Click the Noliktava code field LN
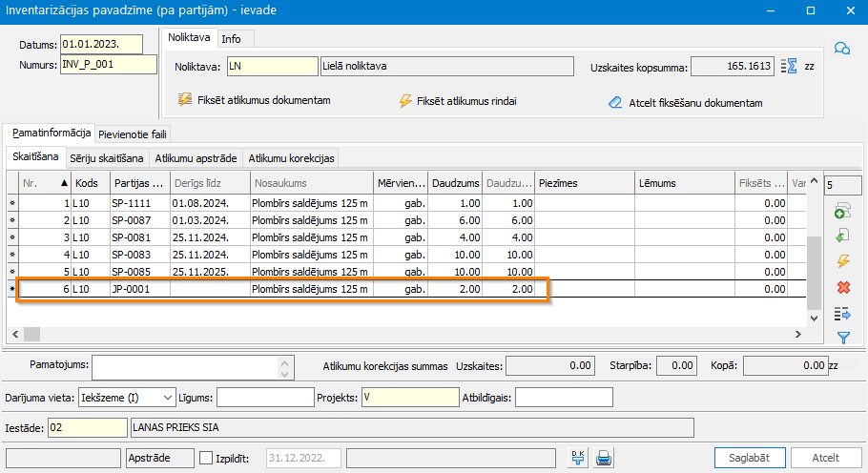Screen dimensions: 868x473 tap(273, 67)
